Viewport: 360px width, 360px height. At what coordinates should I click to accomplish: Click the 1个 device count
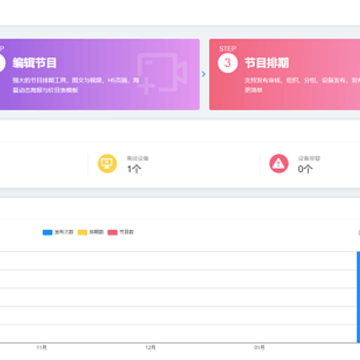[134, 169]
